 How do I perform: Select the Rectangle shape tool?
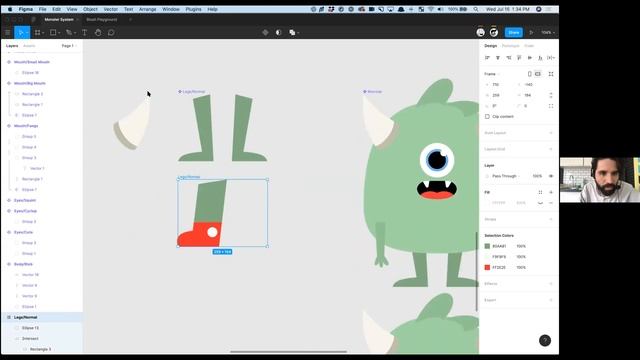coord(53,33)
